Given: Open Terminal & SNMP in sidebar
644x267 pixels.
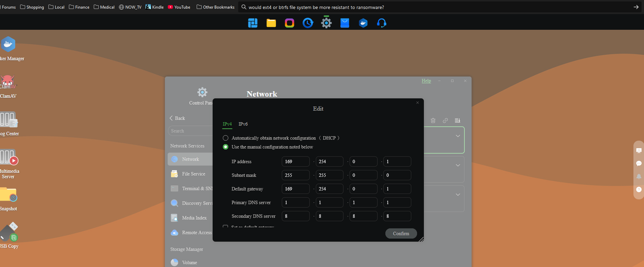Looking at the screenshot, I should coord(191,188).
